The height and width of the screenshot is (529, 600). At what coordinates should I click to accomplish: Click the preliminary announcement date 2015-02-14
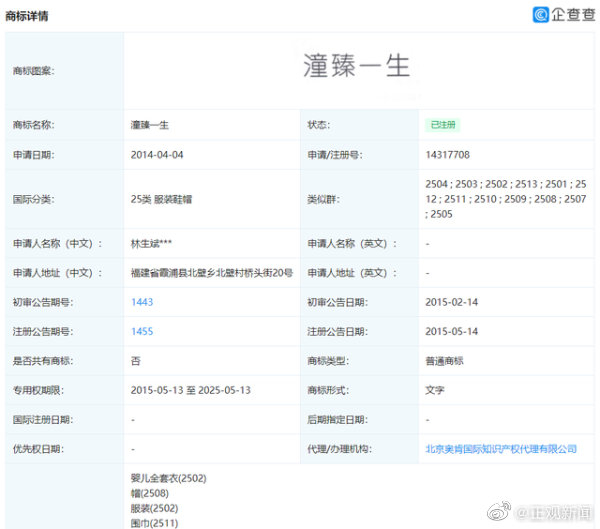(x=452, y=302)
